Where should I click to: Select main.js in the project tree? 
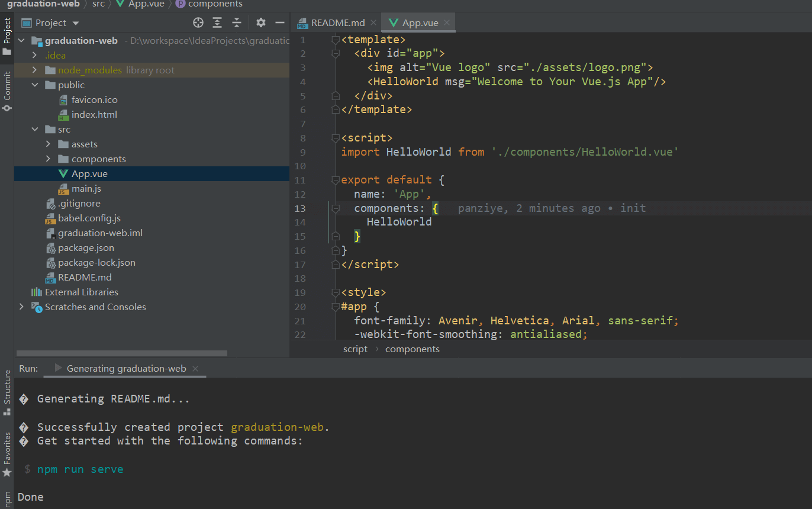point(86,189)
